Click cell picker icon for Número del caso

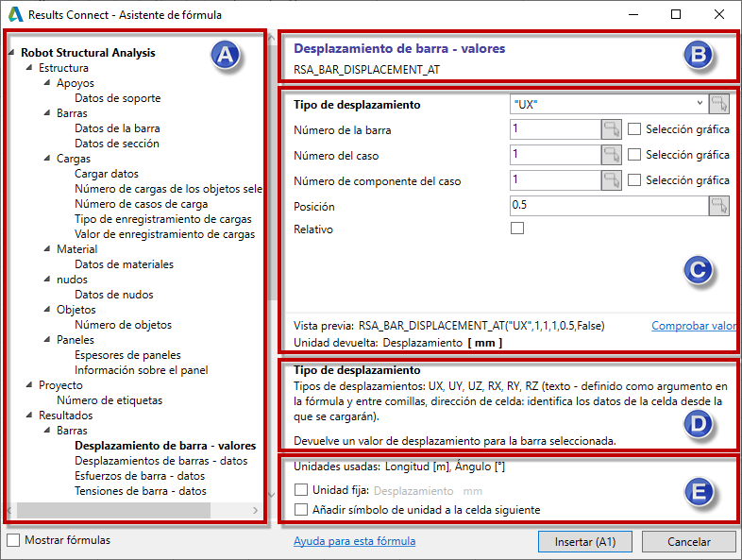tap(612, 155)
